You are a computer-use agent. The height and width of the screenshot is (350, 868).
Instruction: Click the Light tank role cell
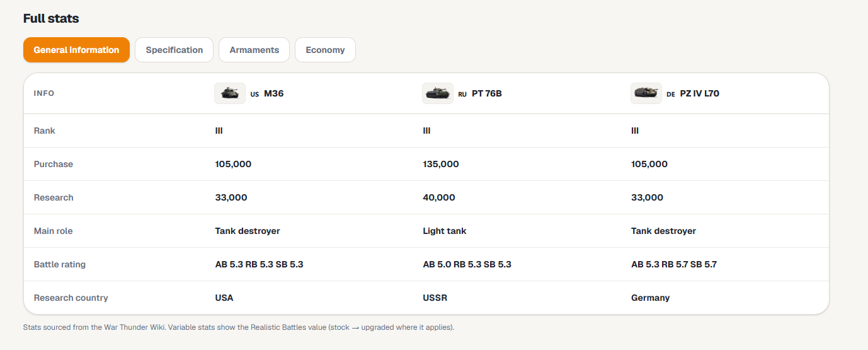(445, 231)
